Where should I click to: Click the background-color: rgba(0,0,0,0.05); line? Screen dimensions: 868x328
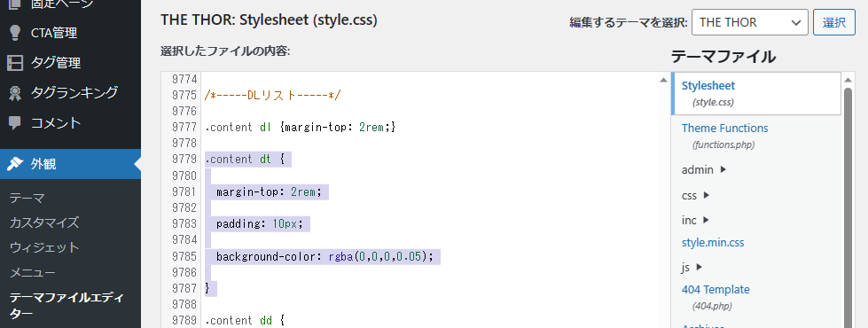[325, 257]
